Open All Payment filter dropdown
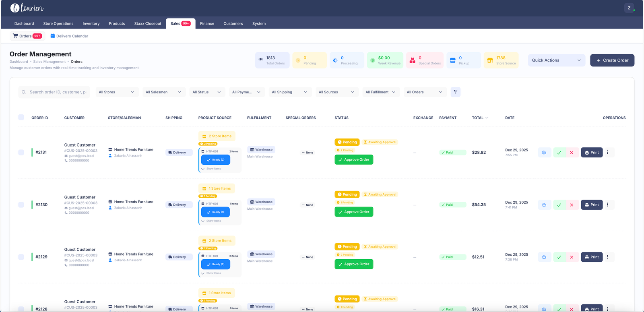Image resolution: width=644 pixels, height=312 pixels. click(247, 92)
